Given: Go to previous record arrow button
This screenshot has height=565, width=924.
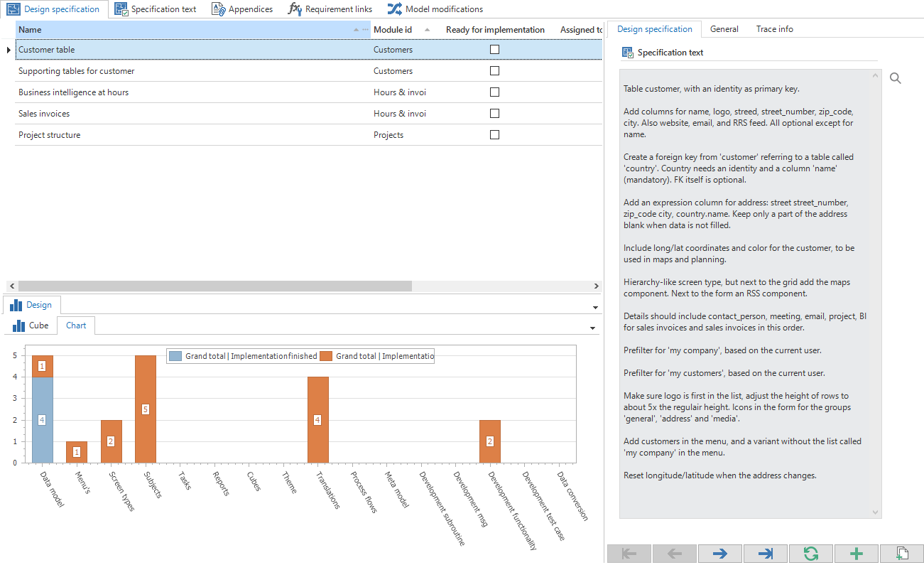Looking at the screenshot, I should tap(674, 554).
